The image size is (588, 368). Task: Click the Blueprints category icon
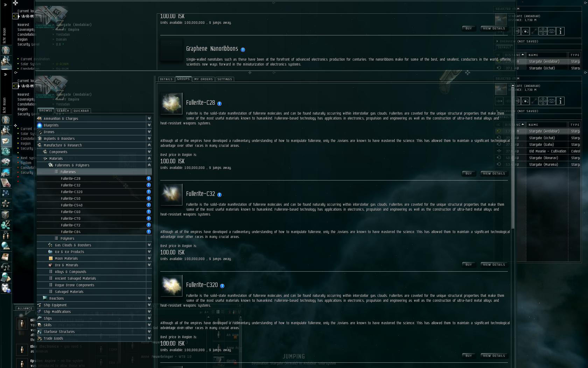40,125
